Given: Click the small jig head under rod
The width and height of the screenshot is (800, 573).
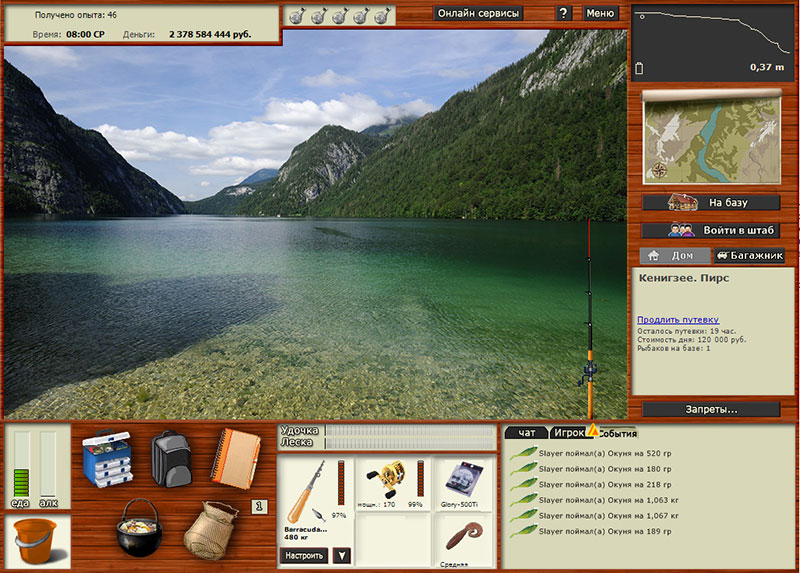Looking at the screenshot, I should point(318,514).
